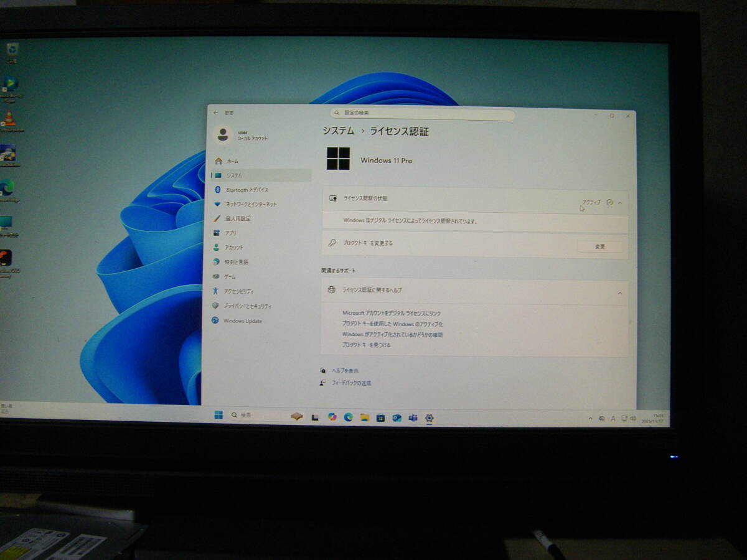Viewport: 747px width, 560px height.
Task: Click the アクティブ status text
Action: point(591,202)
